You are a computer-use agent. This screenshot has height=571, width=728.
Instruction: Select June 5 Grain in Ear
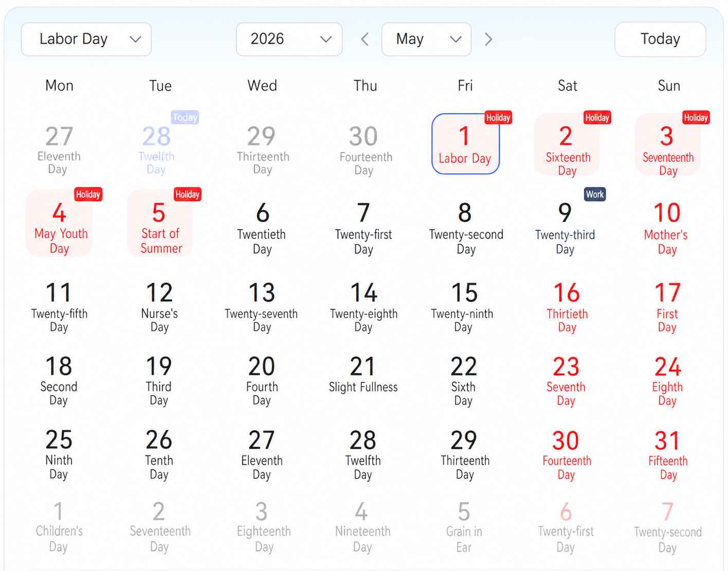tap(464, 527)
